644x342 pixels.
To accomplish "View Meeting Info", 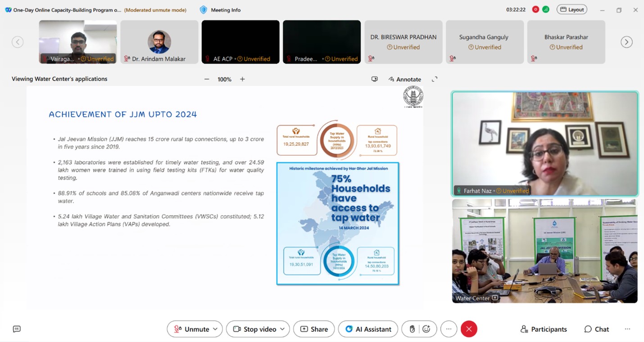I will click(220, 9).
